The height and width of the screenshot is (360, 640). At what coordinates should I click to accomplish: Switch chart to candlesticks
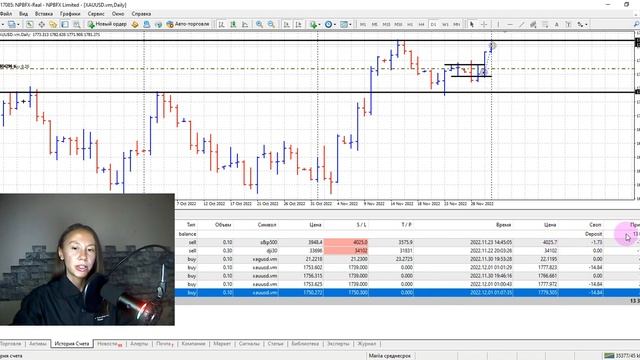[233, 24]
